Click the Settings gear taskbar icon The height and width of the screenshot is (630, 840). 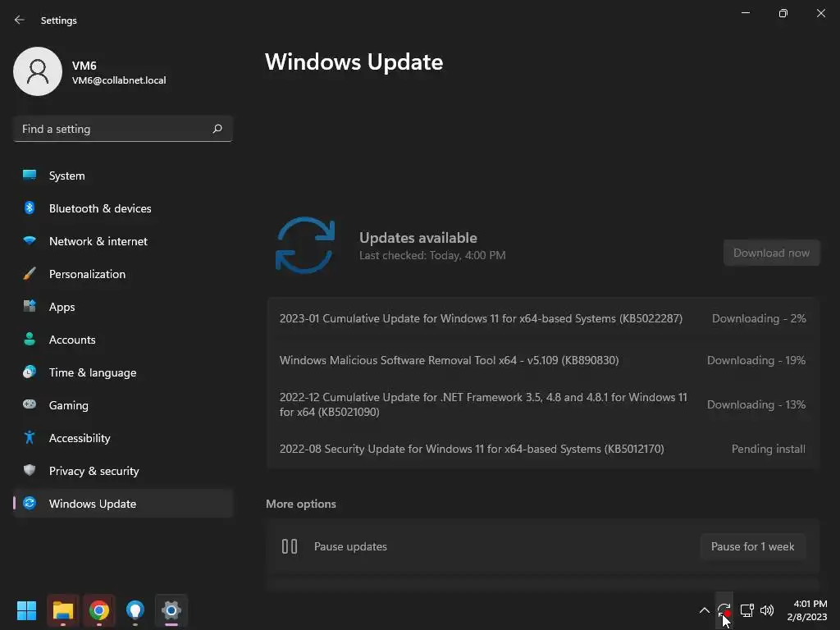(x=171, y=610)
